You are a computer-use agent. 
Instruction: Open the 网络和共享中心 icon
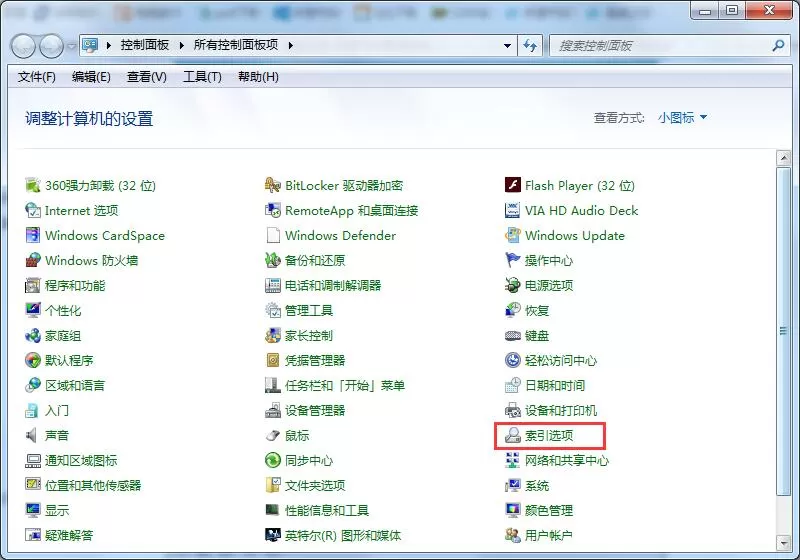pyautogui.click(x=512, y=460)
